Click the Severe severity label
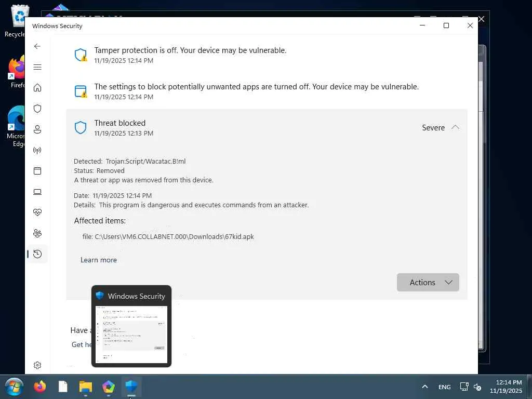 pos(433,128)
